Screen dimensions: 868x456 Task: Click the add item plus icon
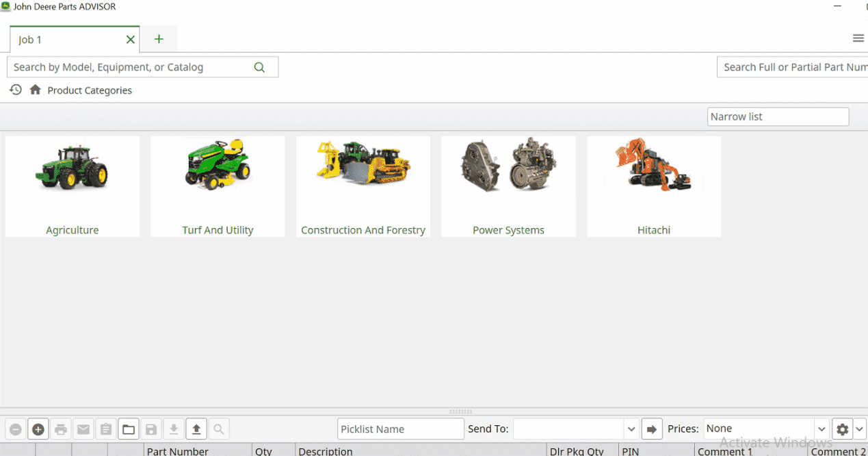[38, 429]
